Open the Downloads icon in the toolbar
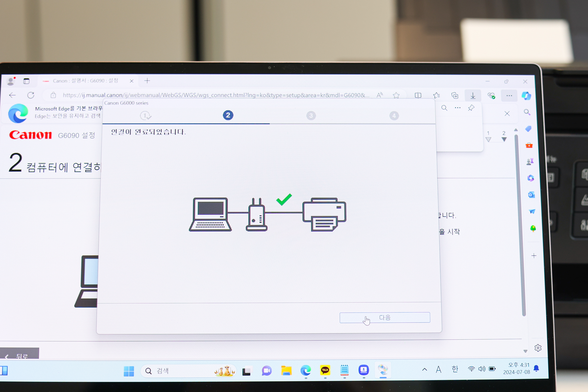Screen dimensions: 588x392 pyautogui.click(x=473, y=95)
